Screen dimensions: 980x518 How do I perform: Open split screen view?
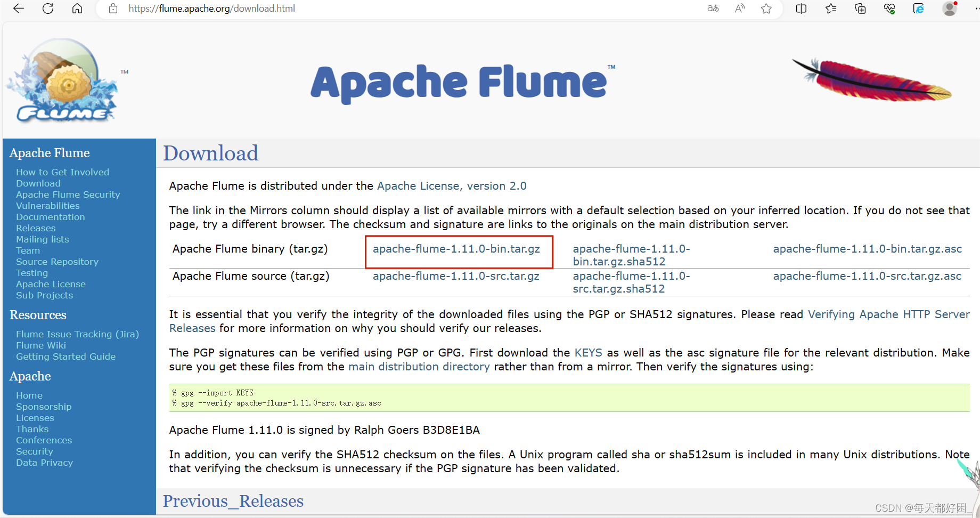(x=801, y=9)
